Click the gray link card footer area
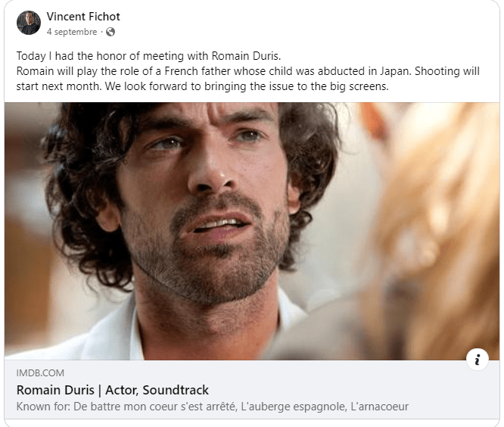The image size is (504, 427). [x=252, y=389]
